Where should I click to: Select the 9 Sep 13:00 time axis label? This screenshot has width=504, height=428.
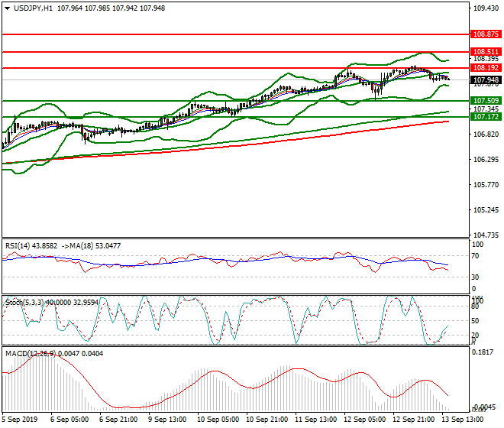coord(167,420)
